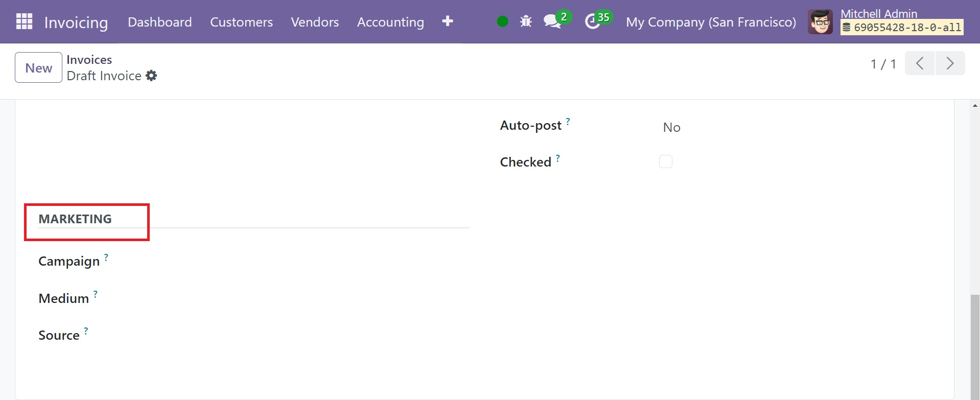Image resolution: width=980 pixels, height=400 pixels.
Task: Go to next record arrow
Action: point(950,63)
